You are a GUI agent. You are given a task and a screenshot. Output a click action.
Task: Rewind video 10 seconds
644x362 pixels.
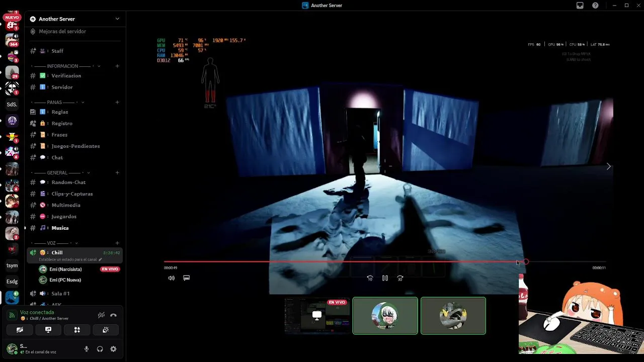click(370, 278)
